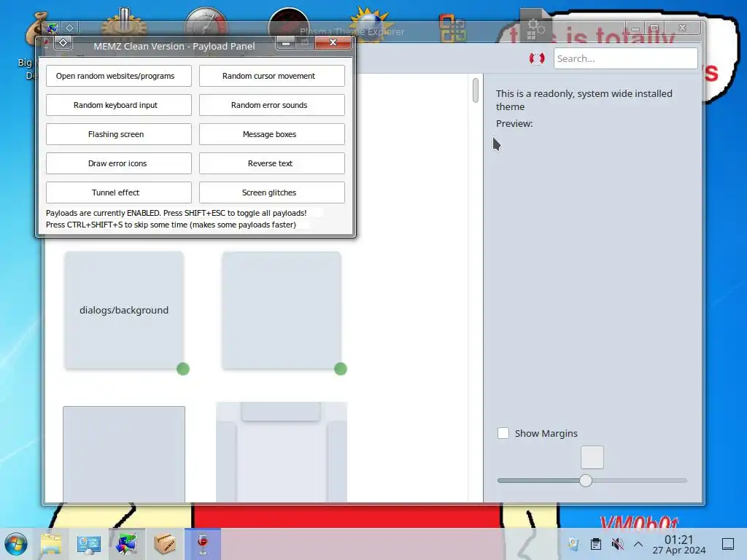Viewport: 747px width, 560px height.
Task: Click the Payloads are currently ENABLED status text
Action: 176,213
